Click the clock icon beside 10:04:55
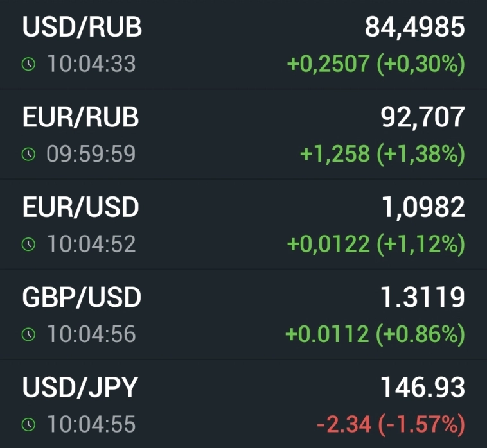 [28, 424]
